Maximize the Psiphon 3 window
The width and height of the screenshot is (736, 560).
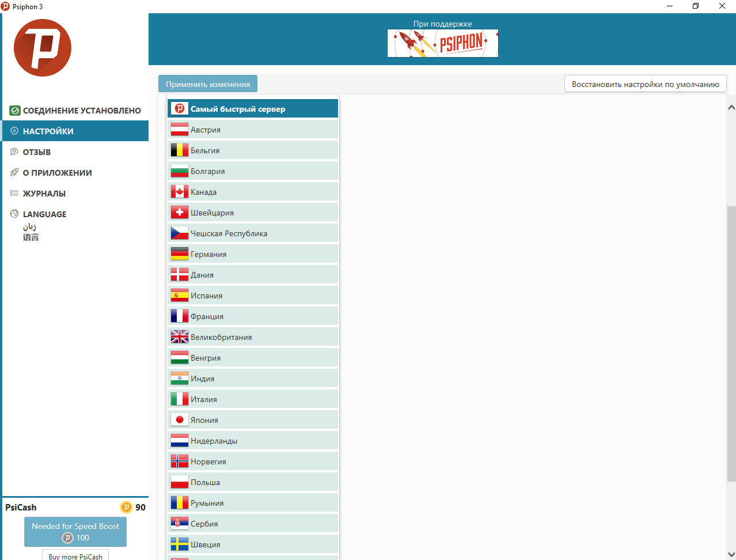(x=696, y=6)
